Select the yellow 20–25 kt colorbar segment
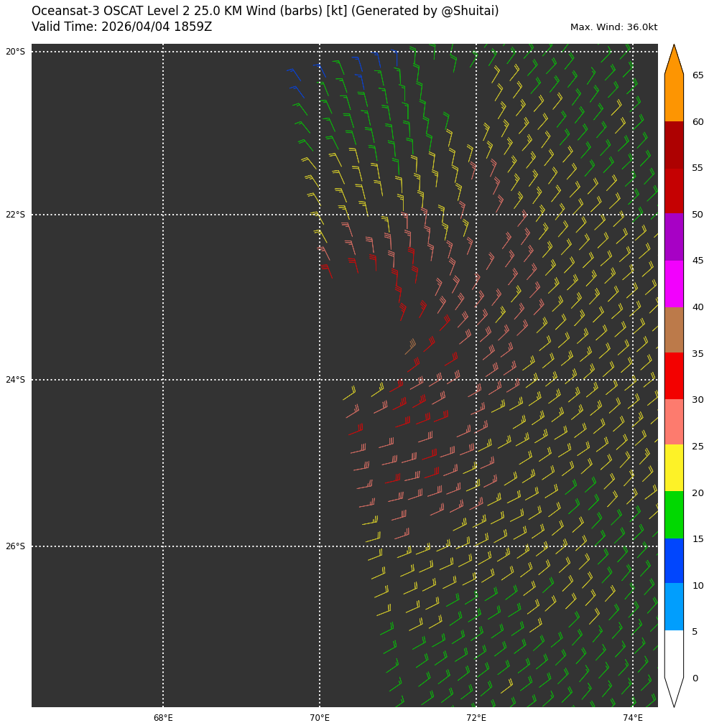This screenshot has width=709, height=728. pyautogui.click(x=674, y=469)
